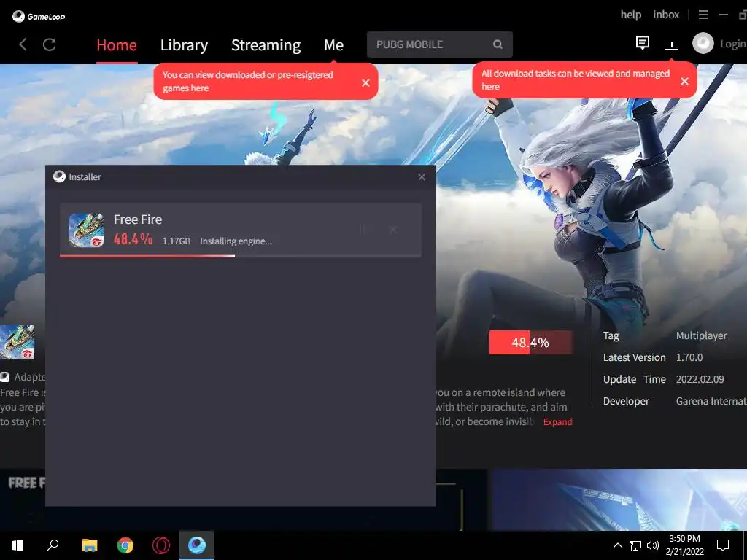
Task: Open the message feedback icon
Action: coord(642,43)
